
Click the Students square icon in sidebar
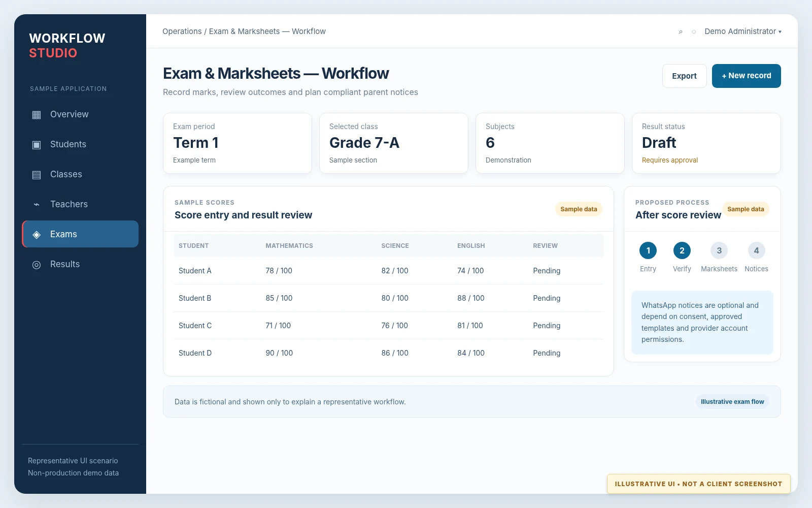click(x=37, y=145)
